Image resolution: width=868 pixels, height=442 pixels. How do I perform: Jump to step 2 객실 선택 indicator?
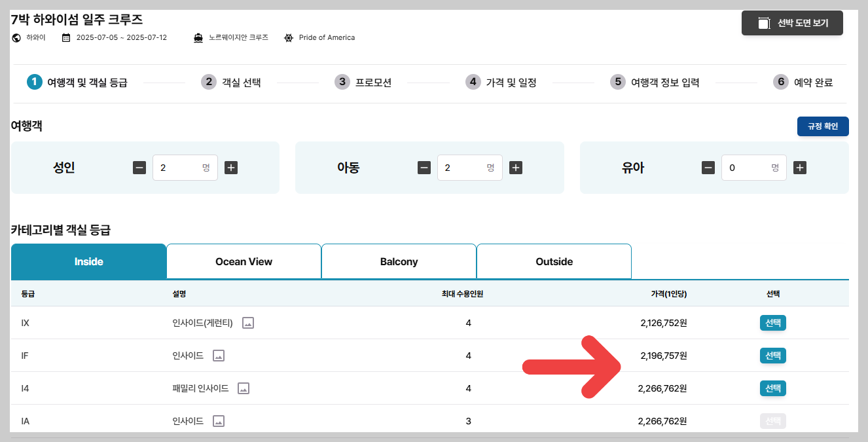(230, 82)
